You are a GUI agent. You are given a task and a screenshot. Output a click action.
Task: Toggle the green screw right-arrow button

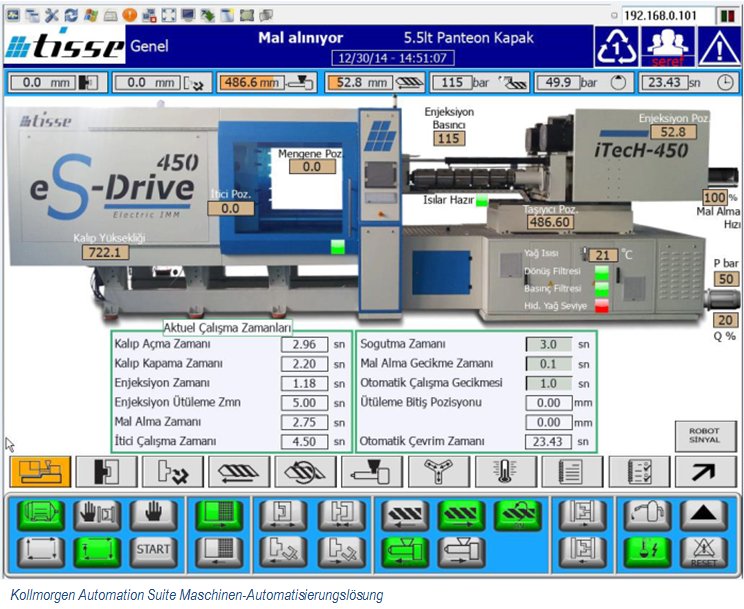tap(461, 515)
